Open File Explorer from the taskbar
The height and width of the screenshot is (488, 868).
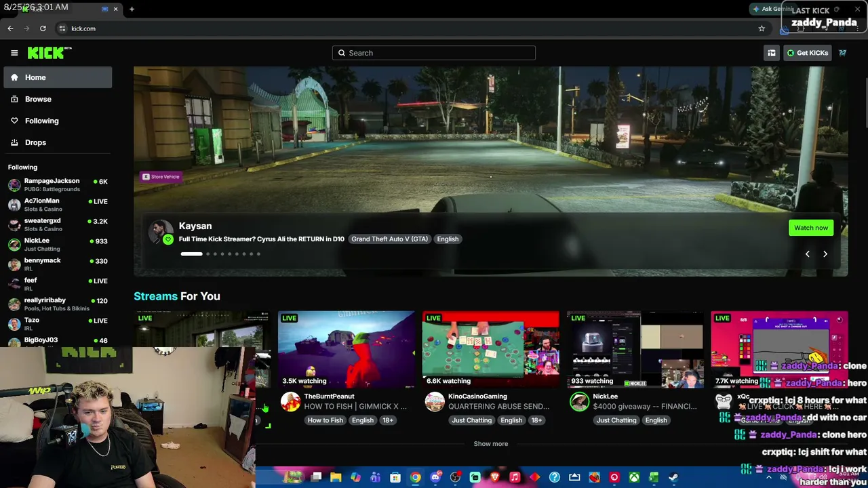coord(336,477)
